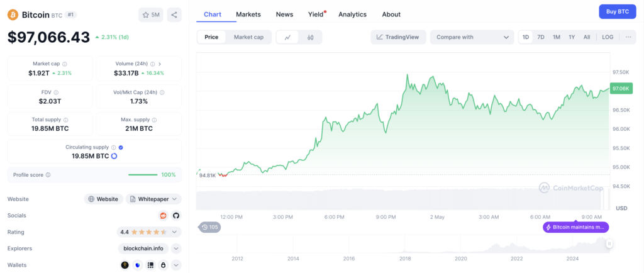Open the blue shield wallet icon

click(138, 265)
